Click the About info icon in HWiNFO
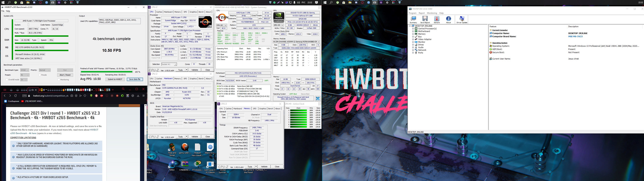644x181 pixels. (x=448, y=20)
